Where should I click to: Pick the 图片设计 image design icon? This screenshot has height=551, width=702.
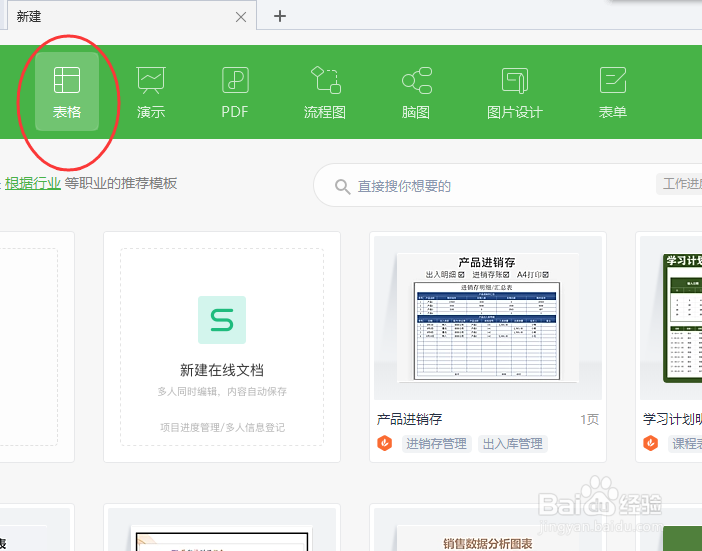click(515, 92)
